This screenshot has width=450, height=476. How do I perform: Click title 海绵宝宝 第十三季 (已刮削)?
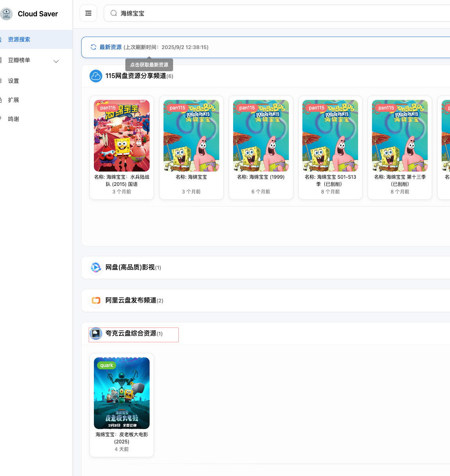pyautogui.click(x=400, y=181)
